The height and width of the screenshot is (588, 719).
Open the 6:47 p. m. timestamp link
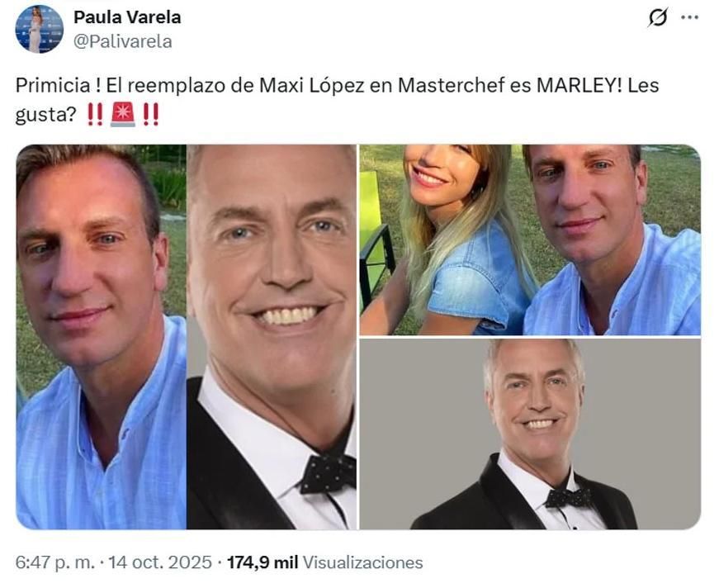point(55,562)
